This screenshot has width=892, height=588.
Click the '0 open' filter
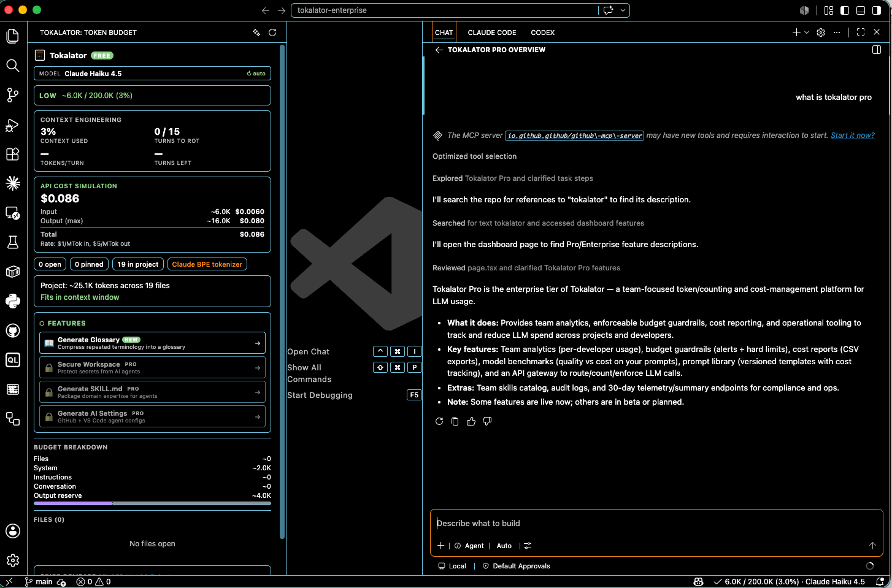pyautogui.click(x=50, y=264)
